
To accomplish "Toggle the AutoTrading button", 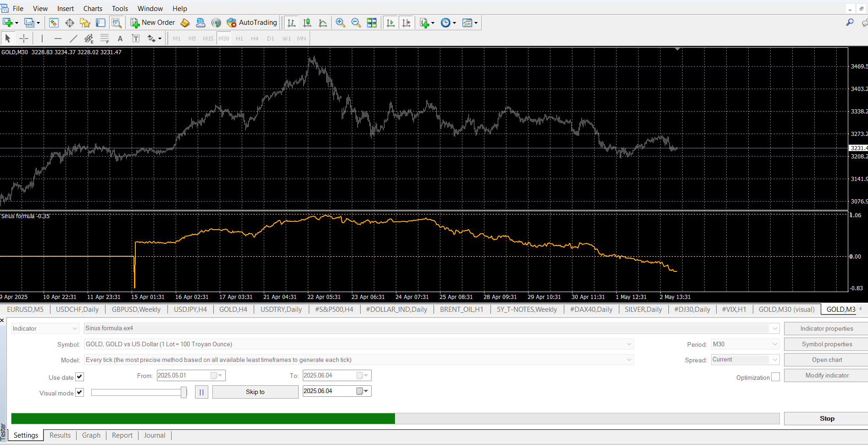I will coord(252,23).
